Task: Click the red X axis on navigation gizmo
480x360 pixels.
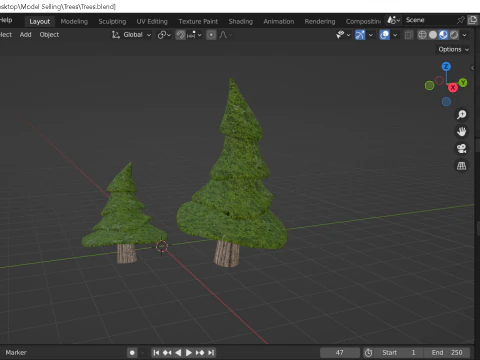Action: click(452, 88)
